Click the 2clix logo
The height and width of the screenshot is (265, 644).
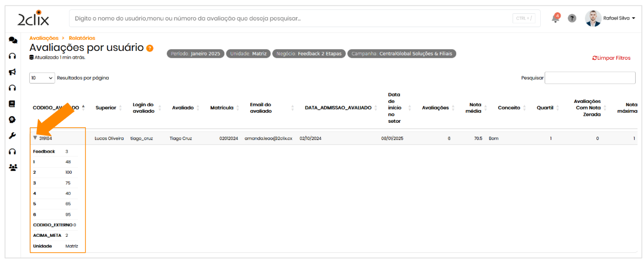(33, 19)
